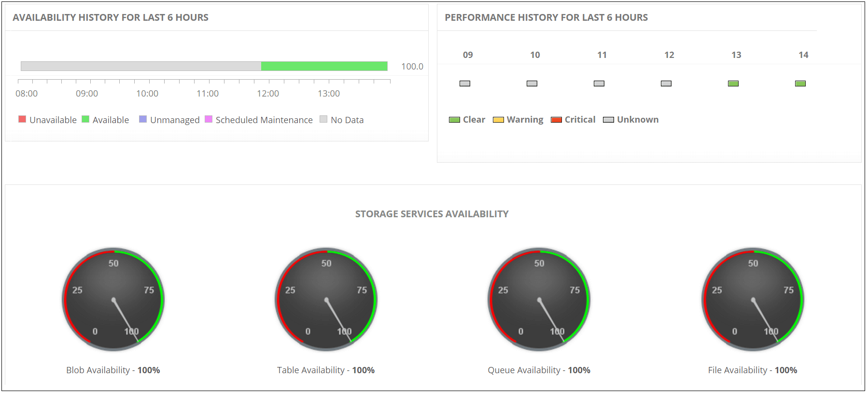Click the Blob Availability gauge
This screenshot has height=393, width=868.
pos(113,299)
